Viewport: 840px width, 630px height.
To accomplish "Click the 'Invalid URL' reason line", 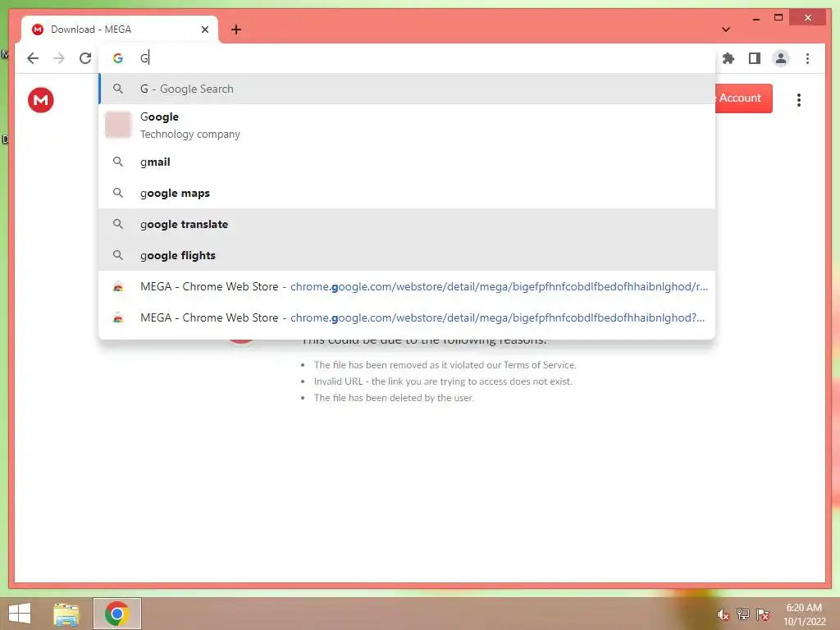I will (443, 381).
